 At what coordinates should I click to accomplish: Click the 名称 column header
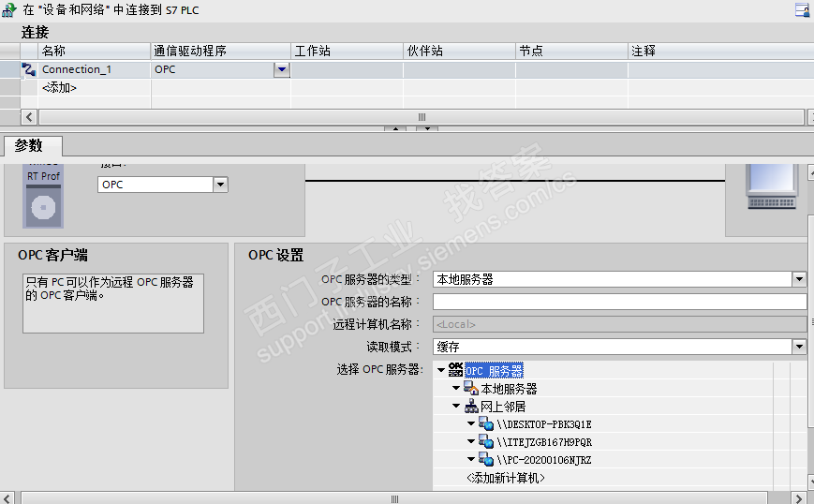tap(94, 51)
